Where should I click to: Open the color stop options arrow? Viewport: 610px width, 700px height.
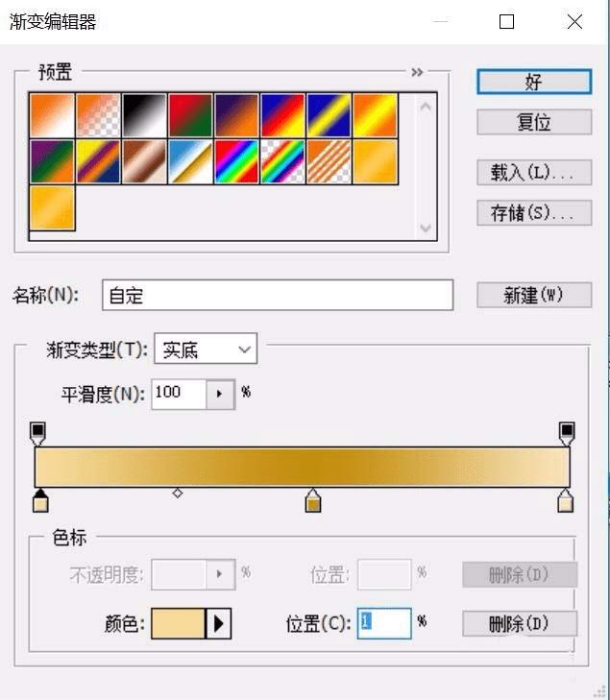coord(218,623)
